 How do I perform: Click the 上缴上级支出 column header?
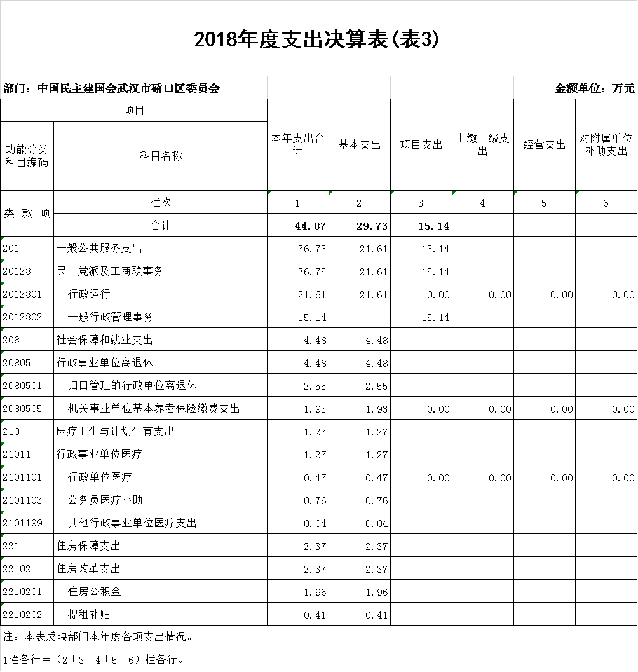tap(483, 145)
